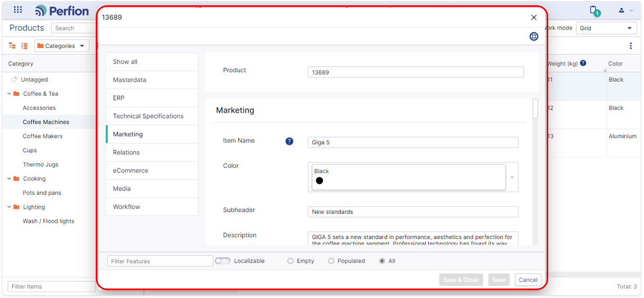Collapse the Cooking category
Viewport: 644px width, 298px height.
(x=9, y=178)
